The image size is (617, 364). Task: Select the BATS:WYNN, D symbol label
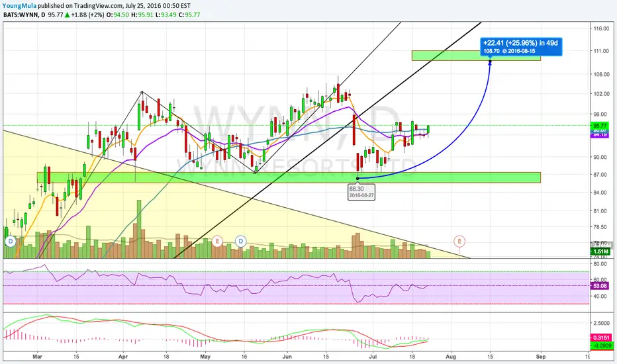(24, 15)
